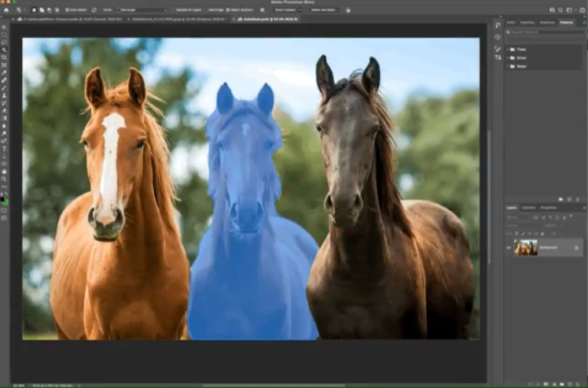
Task: Select the Pen tool
Action: click(x=4, y=141)
